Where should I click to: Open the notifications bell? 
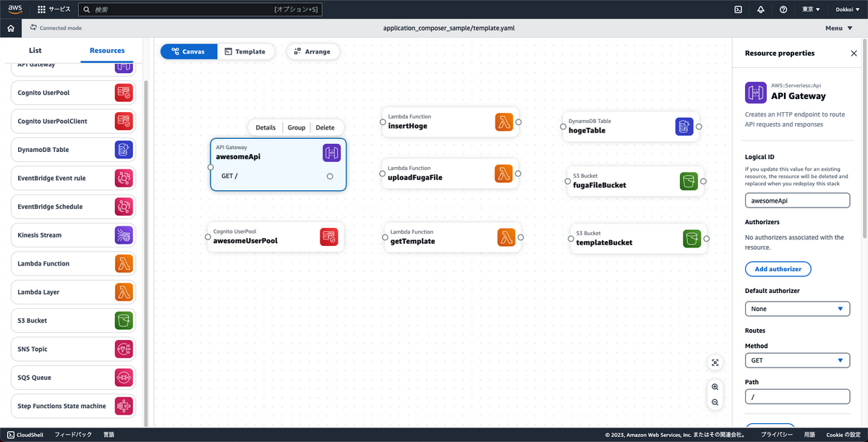tap(760, 9)
